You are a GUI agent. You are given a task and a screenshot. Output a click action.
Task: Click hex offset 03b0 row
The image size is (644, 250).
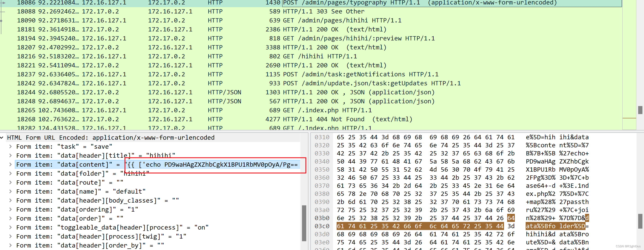coord(322,218)
